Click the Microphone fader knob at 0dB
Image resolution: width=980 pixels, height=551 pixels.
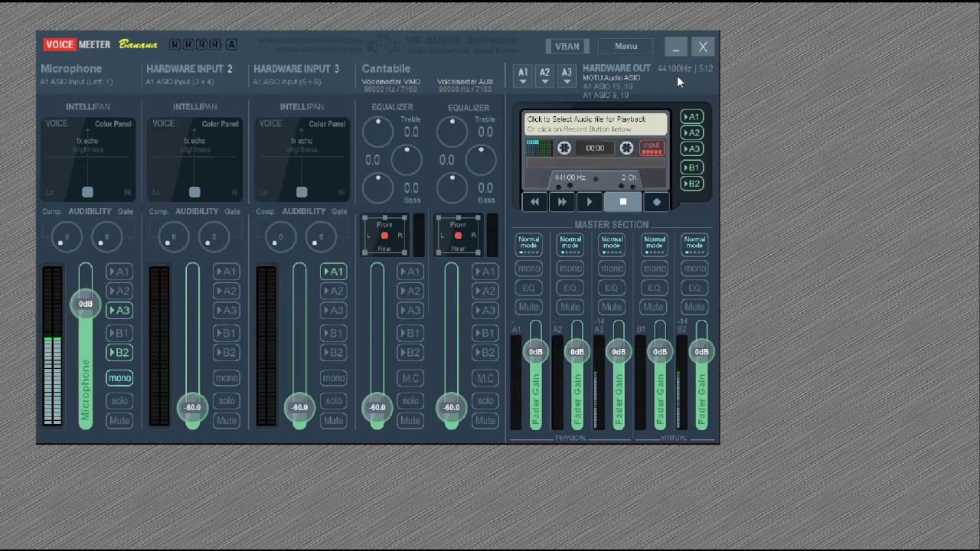coord(85,305)
